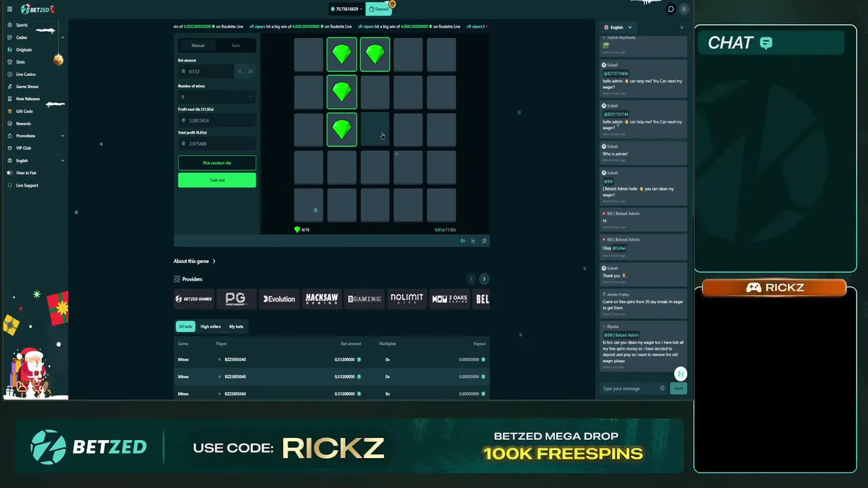Open the user profile avatar
The image size is (868, 488).
pos(684,9)
